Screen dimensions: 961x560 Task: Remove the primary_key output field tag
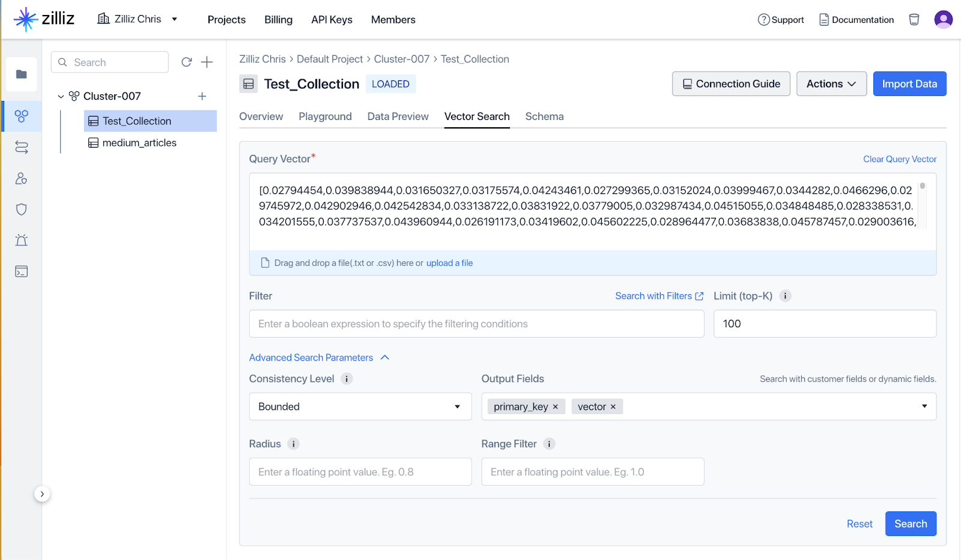pyautogui.click(x=556, y=406)
